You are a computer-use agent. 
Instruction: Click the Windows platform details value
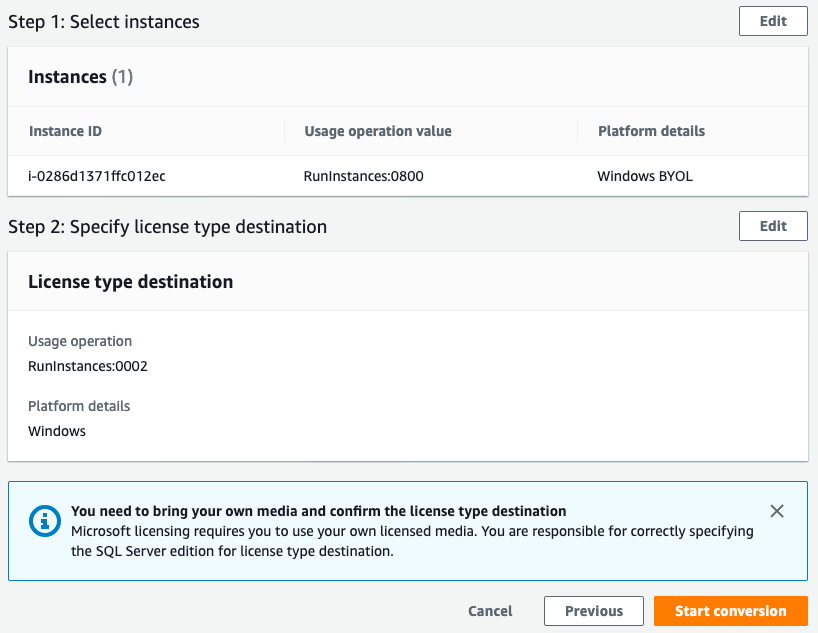[x=57, y=431]
